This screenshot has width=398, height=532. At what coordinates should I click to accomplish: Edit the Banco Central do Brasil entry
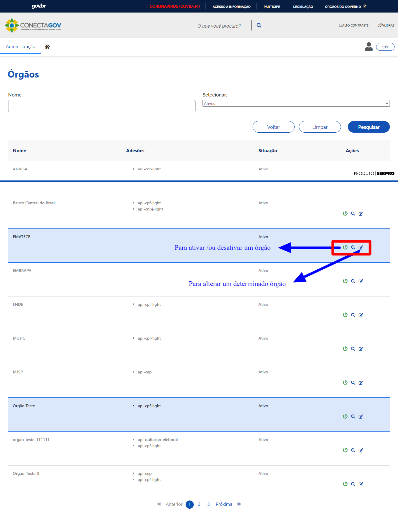click(361, 214)
